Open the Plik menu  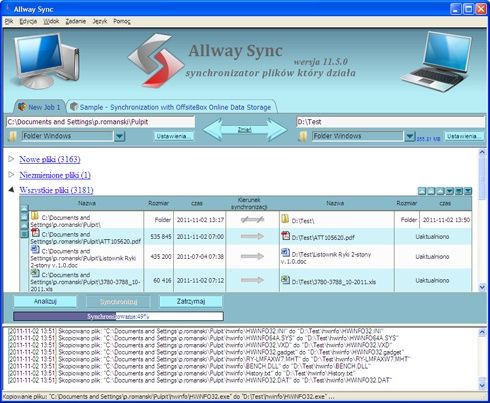[x=9, y=21]
